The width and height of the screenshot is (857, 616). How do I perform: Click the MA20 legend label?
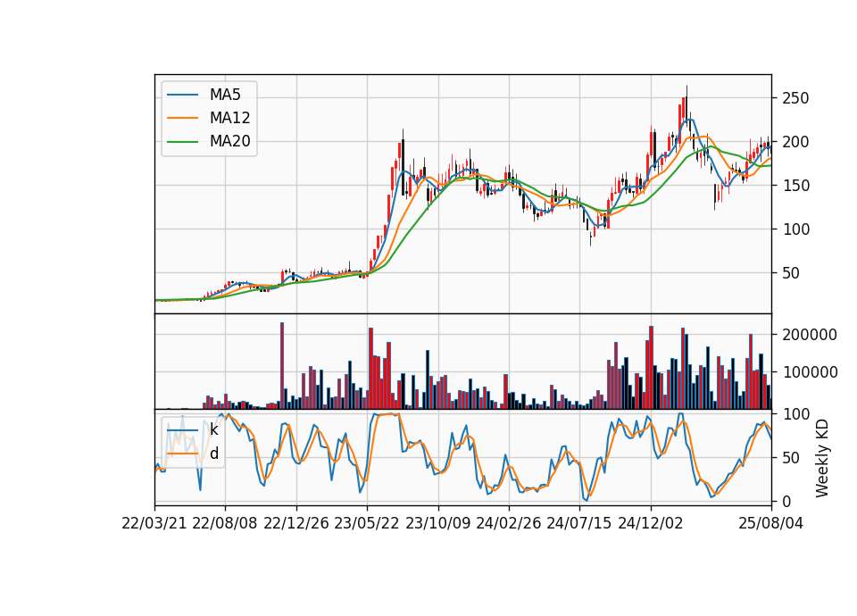[229, 141]
